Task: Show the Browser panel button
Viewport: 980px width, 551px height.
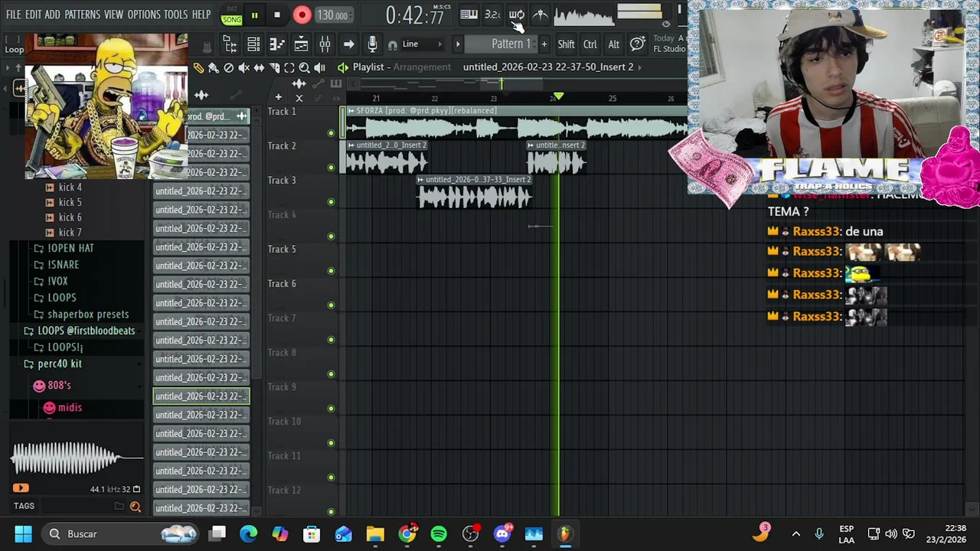Action: coord(230,44)
